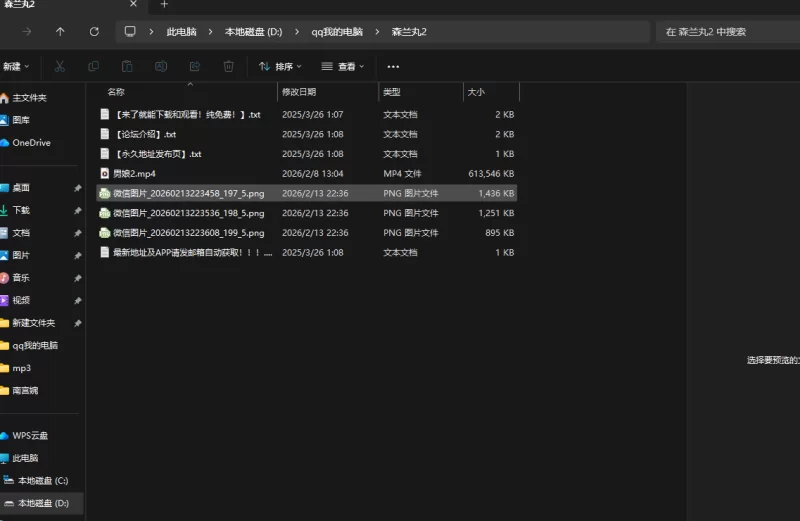This screenshot has width=800, height=521.
Task: Click the Cut scissors icon in toolbar
Action: [x=60, y=66]
